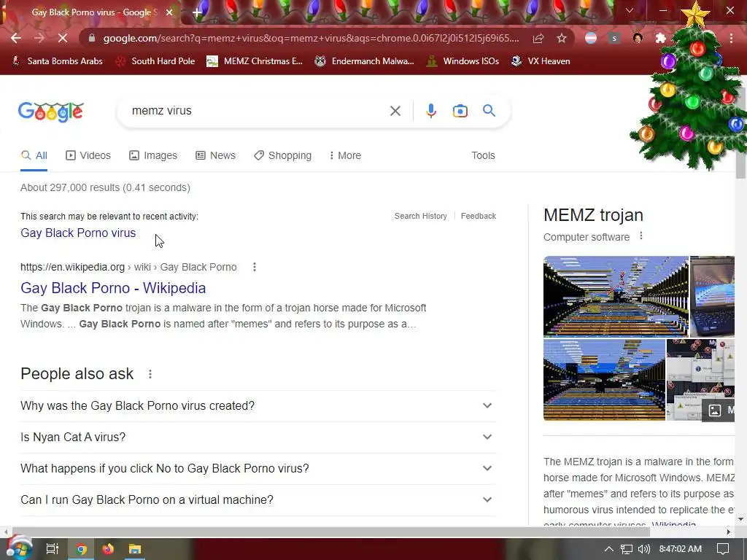
Task: Open Firefox from the taskbar
Action: (x=108, y=549)
